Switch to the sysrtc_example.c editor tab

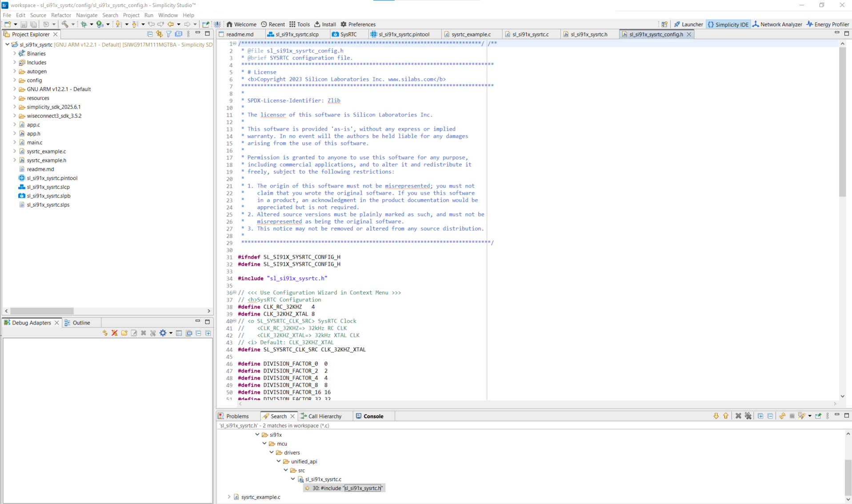[x=472, y=34]
